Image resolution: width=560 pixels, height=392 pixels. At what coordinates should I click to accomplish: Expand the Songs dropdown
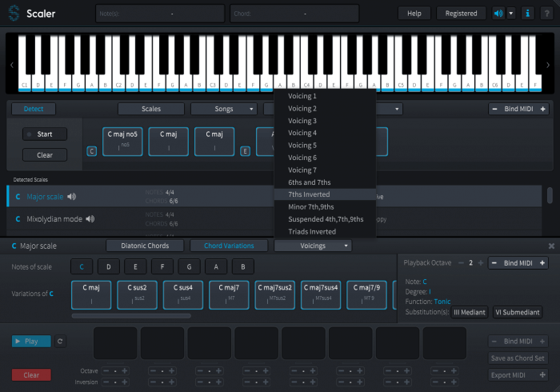[223, 109]
